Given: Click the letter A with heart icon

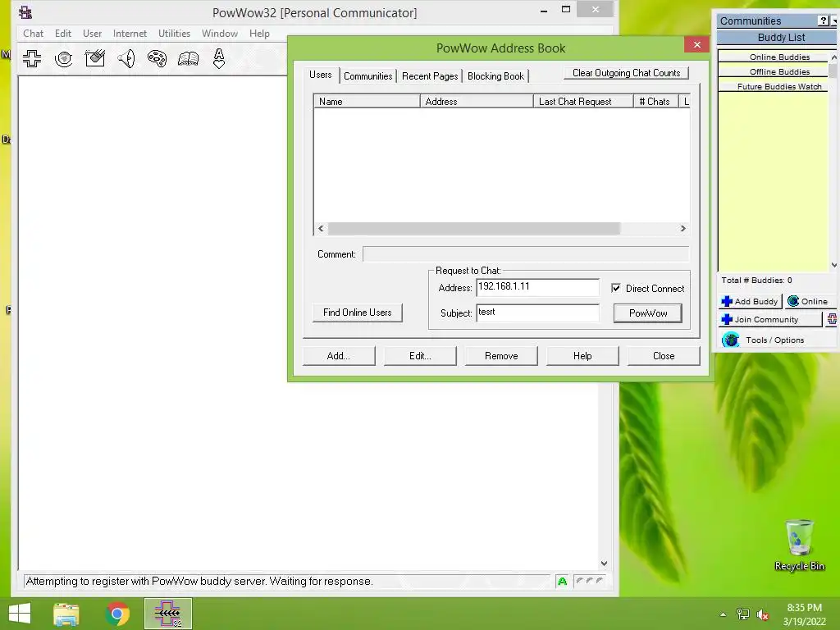Looking at the screenshot, I should (x=218, y=58).
